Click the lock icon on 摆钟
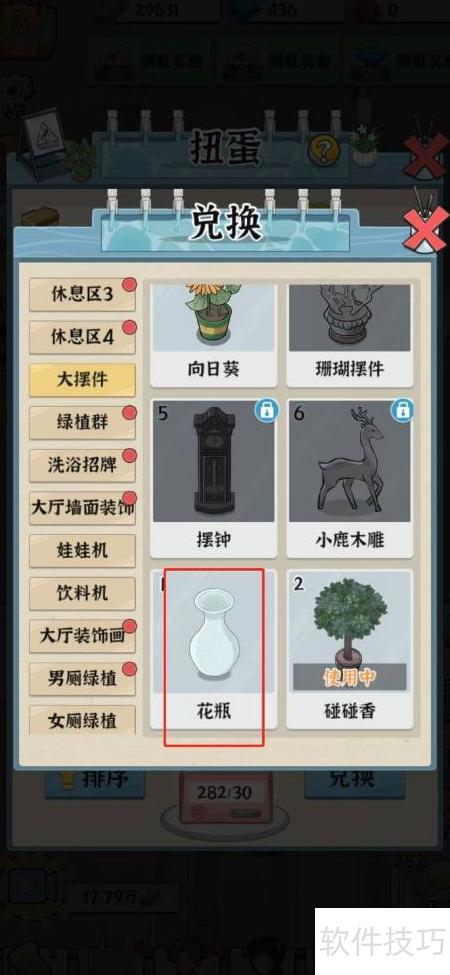 (266, 411)
